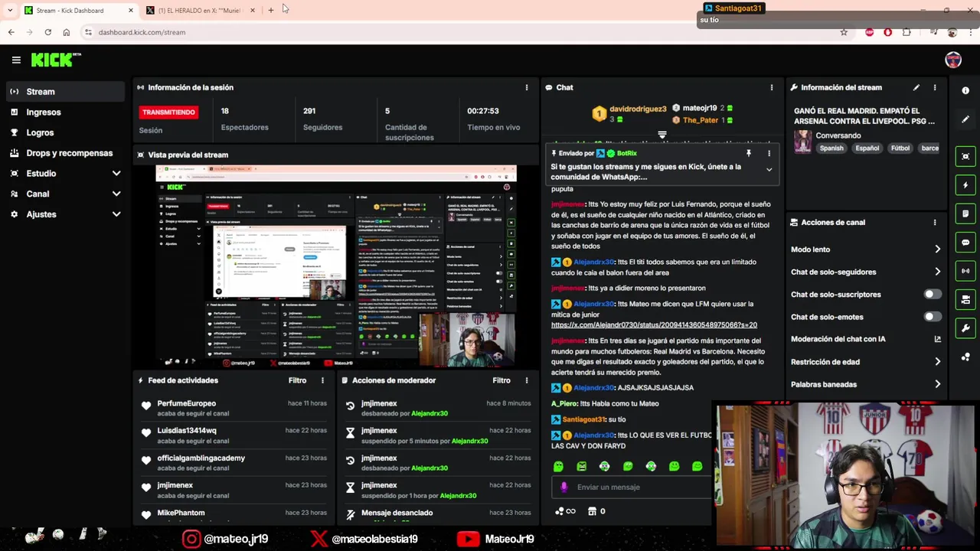Click the info icon in right rail
The height and width of the screenshot is (551, 980).
pyautogui.click(x=965, y=90)
